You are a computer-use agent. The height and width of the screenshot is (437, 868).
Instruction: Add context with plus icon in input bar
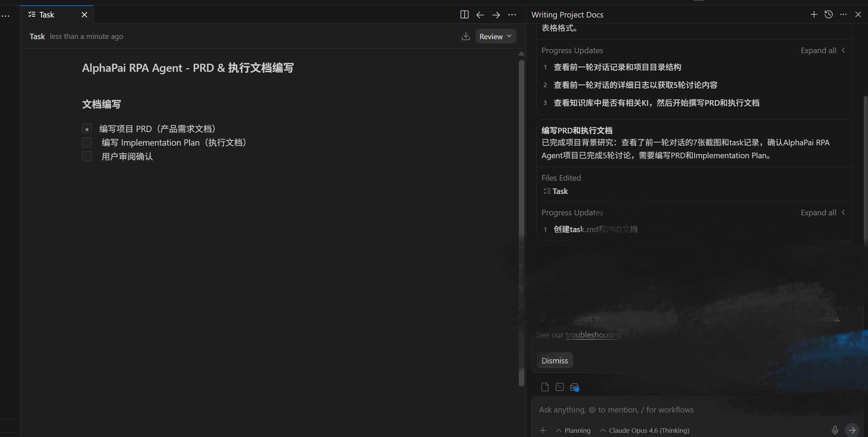coord(543,430)
